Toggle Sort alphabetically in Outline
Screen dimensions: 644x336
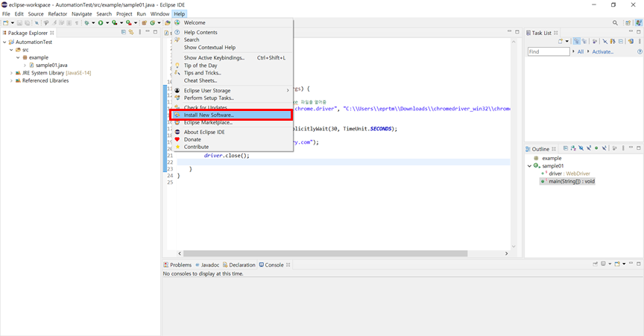pos(573,148)
